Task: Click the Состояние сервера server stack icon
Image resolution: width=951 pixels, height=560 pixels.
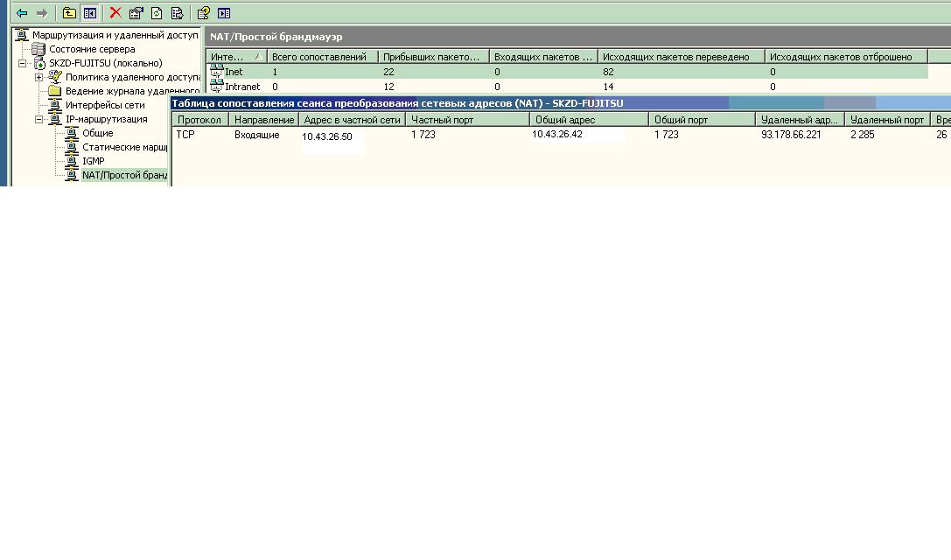Action: point(38,49)
